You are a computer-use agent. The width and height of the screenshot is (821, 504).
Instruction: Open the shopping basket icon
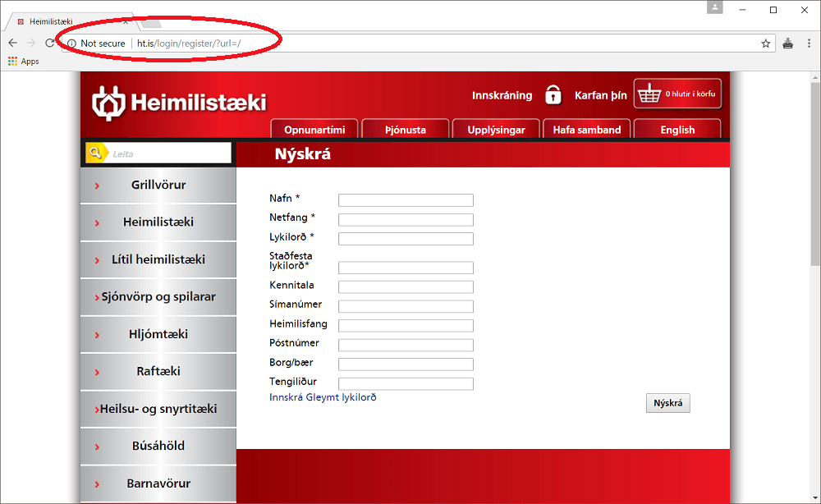pyautogui.click(x=649, y=94)
